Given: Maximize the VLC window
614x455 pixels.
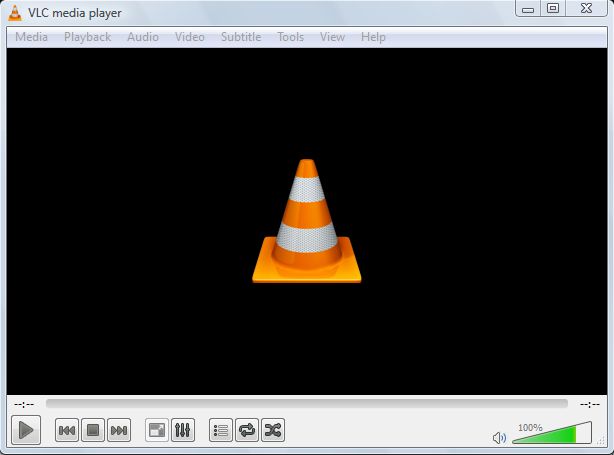Looking at the screenshot, I should tap(553, 8).
